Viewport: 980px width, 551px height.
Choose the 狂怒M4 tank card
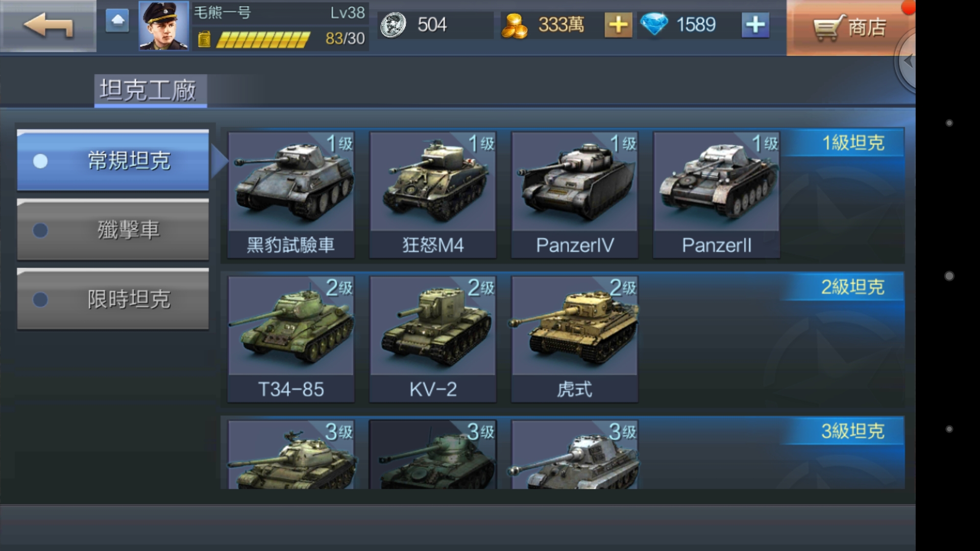pos(433,195)
